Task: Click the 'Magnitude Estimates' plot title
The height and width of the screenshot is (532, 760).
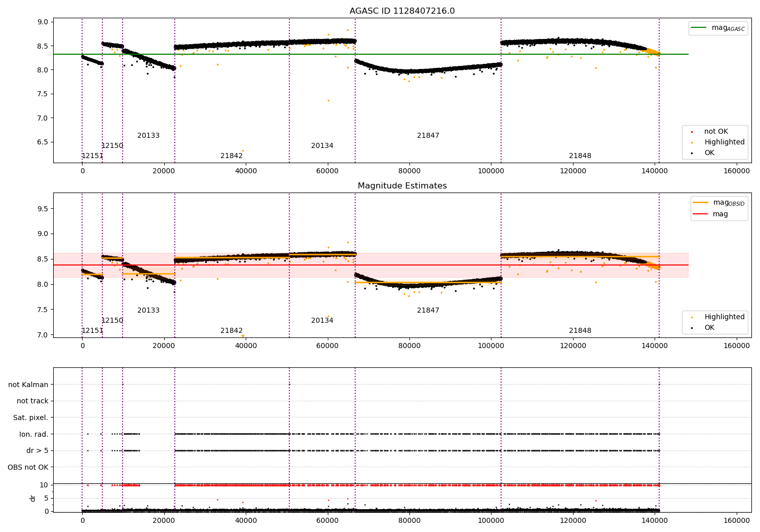Action: coord(402,186)
